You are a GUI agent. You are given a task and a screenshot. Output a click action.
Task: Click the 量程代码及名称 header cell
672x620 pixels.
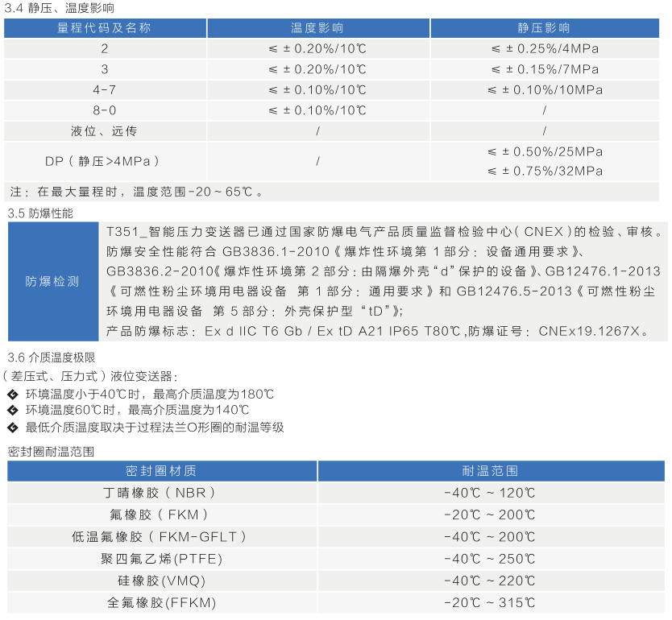click(x=105, y=27)
